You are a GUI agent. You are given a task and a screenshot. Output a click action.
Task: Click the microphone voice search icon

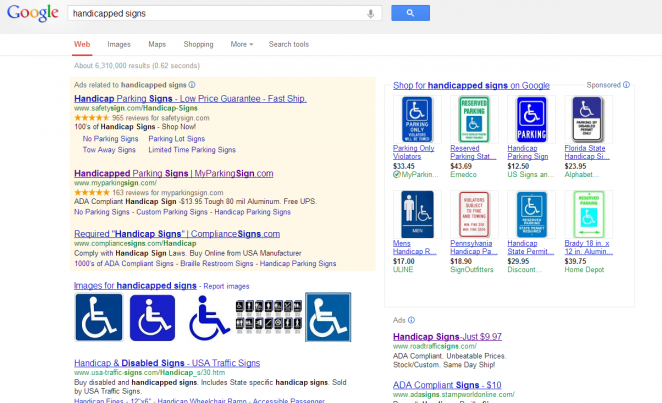(370, 14)
